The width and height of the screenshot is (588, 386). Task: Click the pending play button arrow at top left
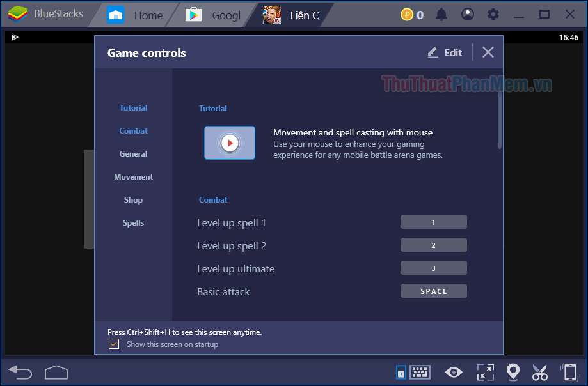[x=15, y=36]
